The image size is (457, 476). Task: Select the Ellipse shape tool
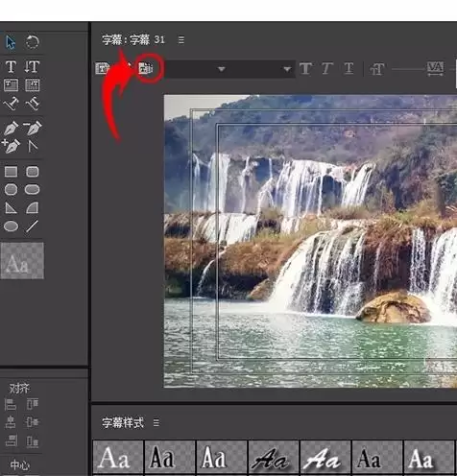[11, 226]
